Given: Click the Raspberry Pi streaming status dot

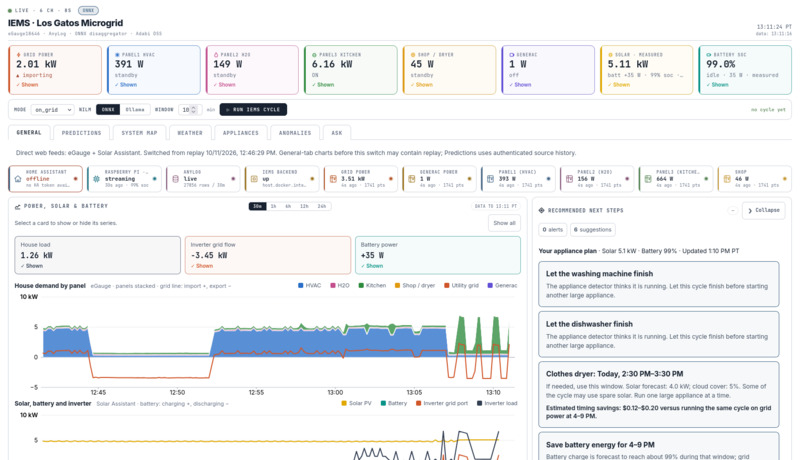Looking at the screenshot, I should click(x=154, y=179).
